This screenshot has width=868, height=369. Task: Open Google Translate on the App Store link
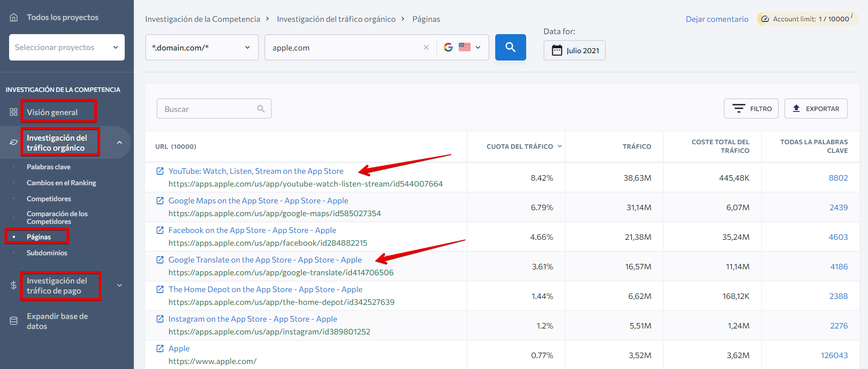[265, 260]
